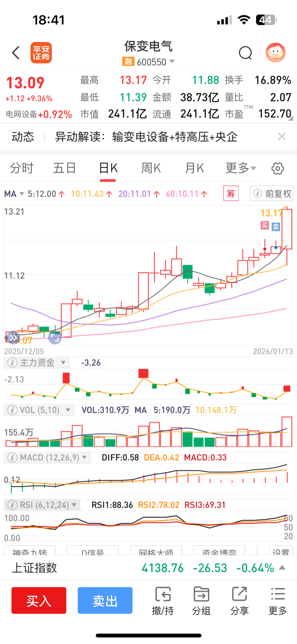Tap 市盈 152.70 value
297x644 pixels.
275,114
